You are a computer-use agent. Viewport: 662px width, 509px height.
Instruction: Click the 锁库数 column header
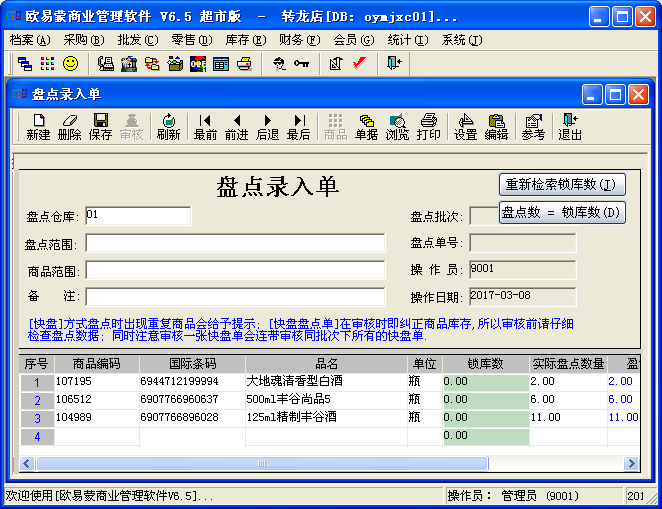point(486,364)
